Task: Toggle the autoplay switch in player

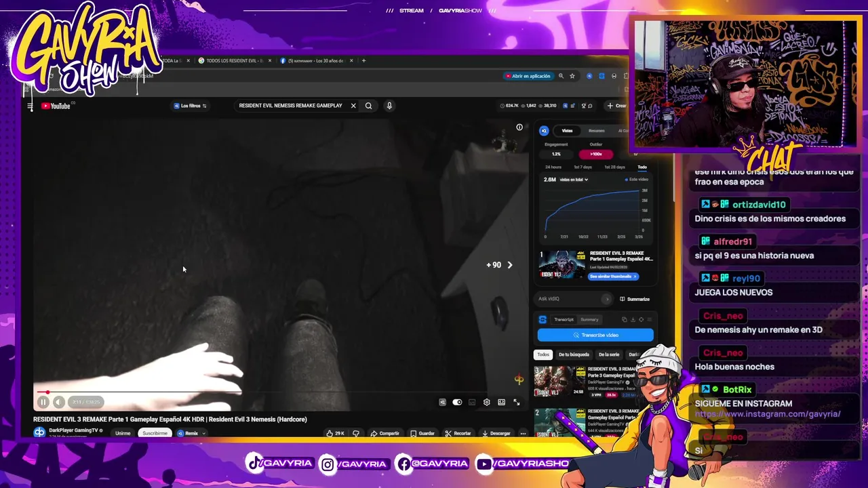Action: [x=457, y=403]
